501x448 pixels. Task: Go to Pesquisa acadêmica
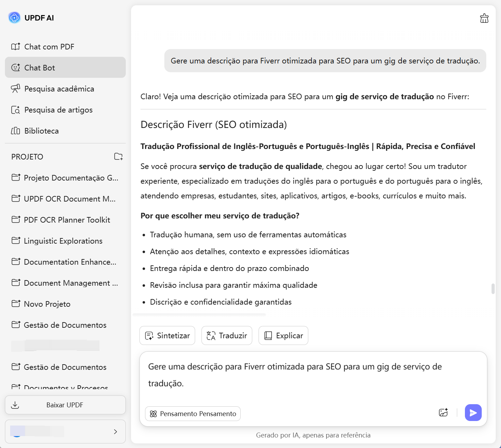59,89
